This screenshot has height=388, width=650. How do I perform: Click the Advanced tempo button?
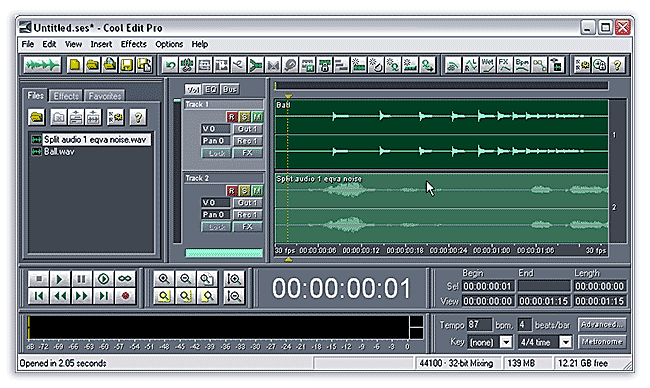tap(602, 325)
